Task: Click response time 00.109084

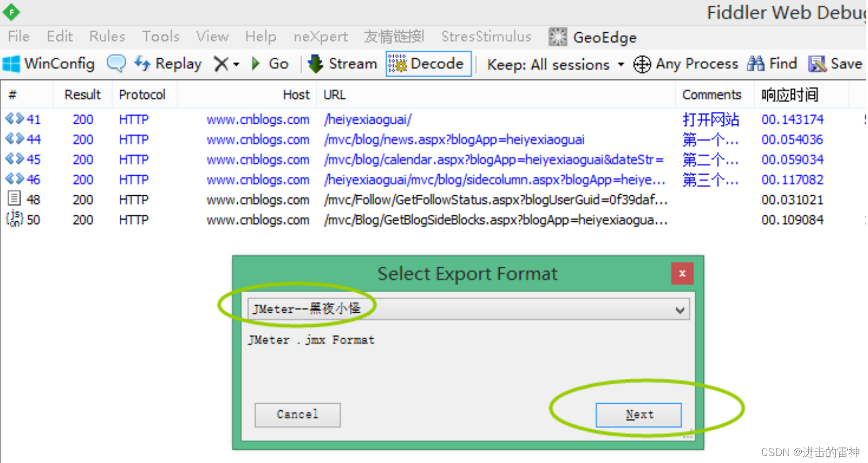Action: (x=793, y=219)
